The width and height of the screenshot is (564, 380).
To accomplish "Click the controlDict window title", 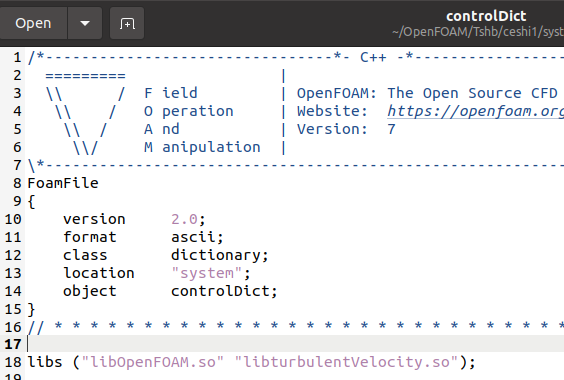I will pyautogui.click(x=486, y=16).
